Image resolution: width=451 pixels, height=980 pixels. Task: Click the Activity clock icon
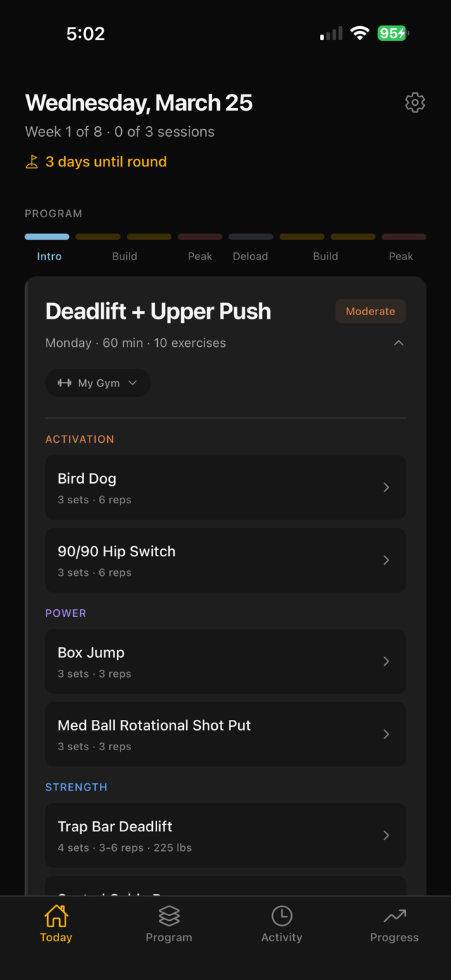tap(281, 916)
